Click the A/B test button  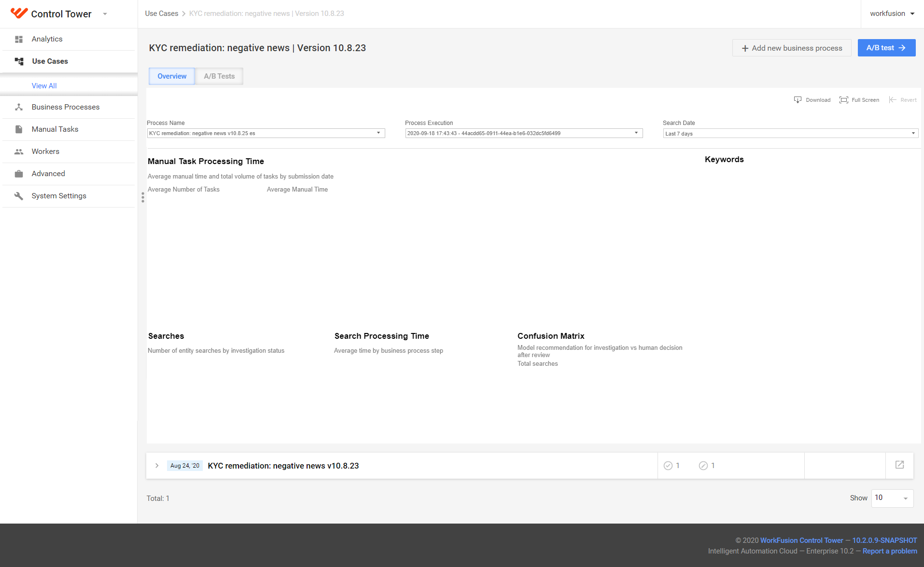pyautogui.click(x=886, y=48)
